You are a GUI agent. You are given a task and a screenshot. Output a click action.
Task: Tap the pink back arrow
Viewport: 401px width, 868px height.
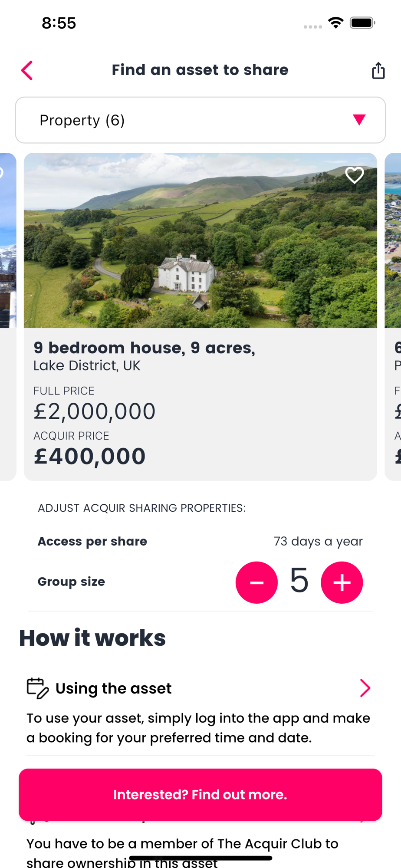point(27,70)
